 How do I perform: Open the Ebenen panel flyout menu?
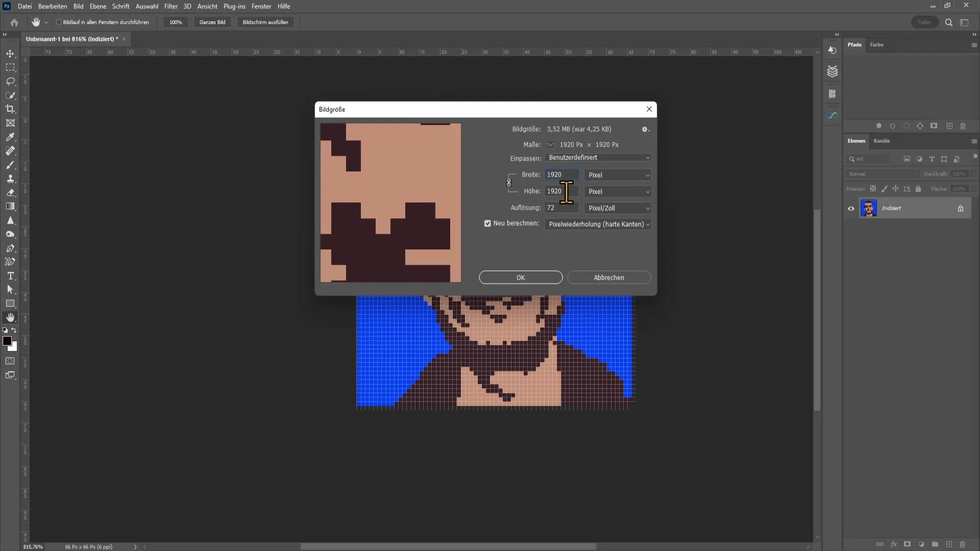974,141
